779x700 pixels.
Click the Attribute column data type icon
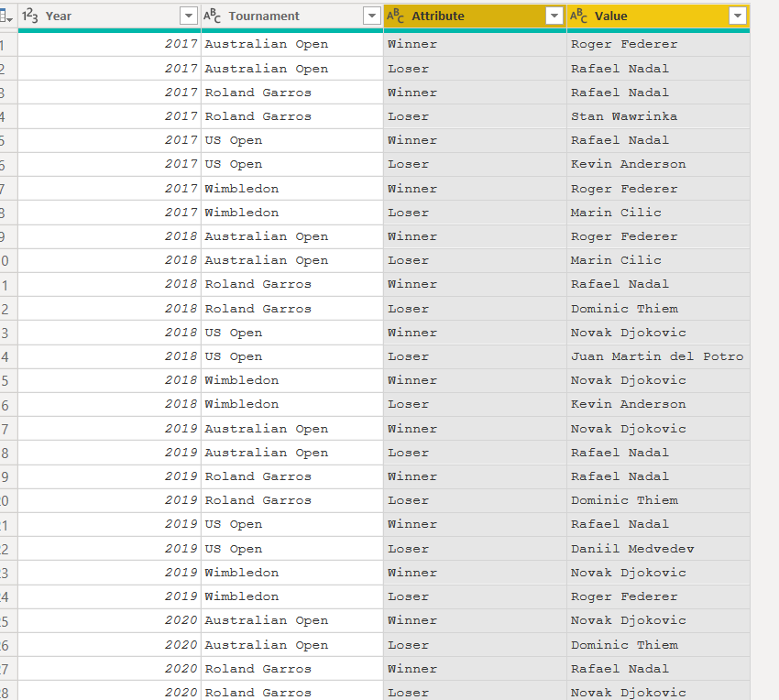tap(396, 16)
